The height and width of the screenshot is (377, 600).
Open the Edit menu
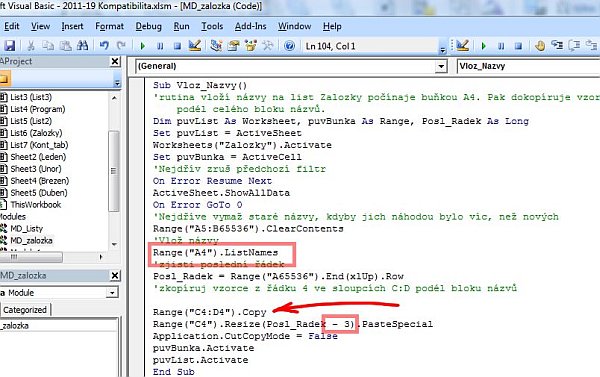pos(11,26)
